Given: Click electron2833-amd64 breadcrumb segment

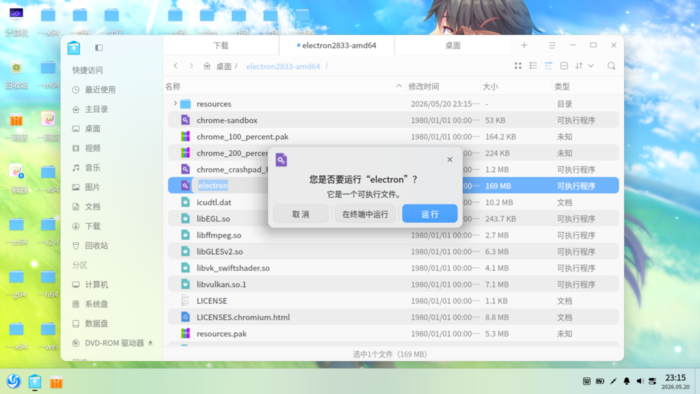Looking at the screenshot, I should tap(283, 66).
